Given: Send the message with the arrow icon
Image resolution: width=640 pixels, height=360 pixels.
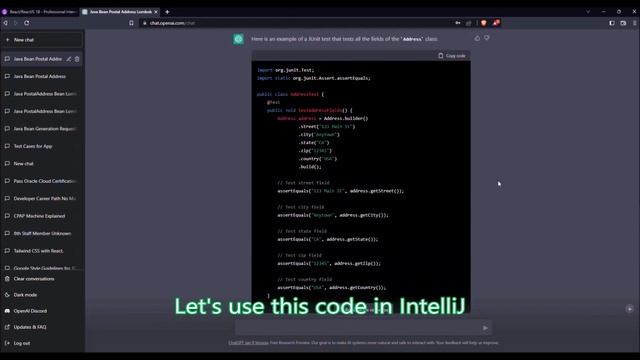Looking at the screenshot, I should (485, 328).
